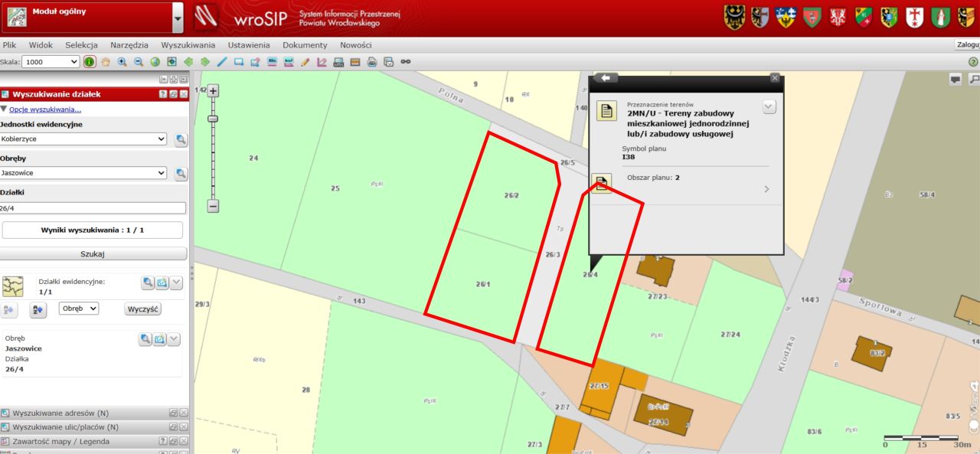This screenshot has width=980, height=454.
Task: Click the Szukaj button
Action: click(93, 253)
